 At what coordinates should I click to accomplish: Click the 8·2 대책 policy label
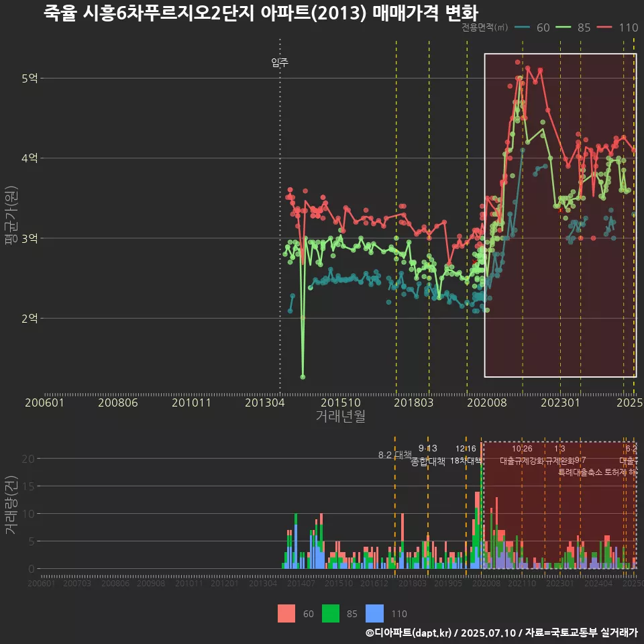(394, 455)
